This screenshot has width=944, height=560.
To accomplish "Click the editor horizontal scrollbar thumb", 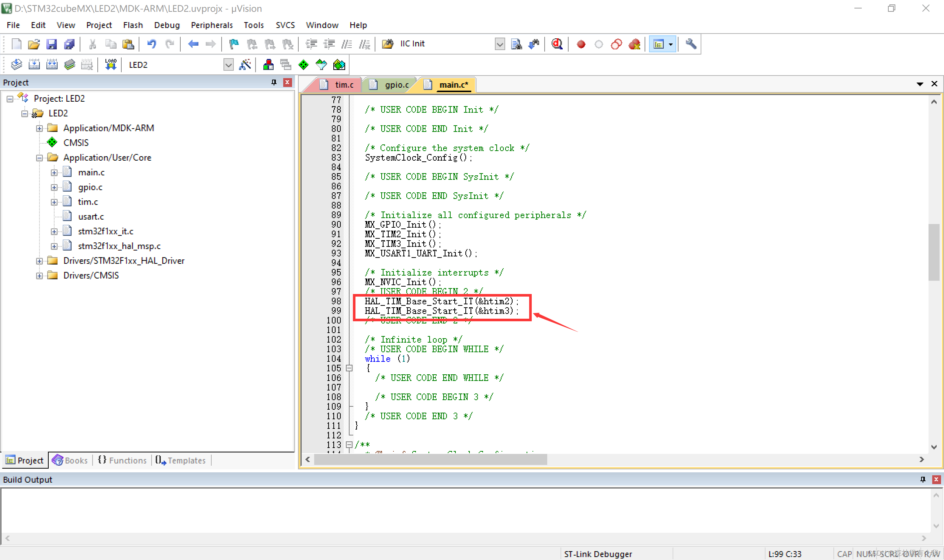I will coord(430,459).
